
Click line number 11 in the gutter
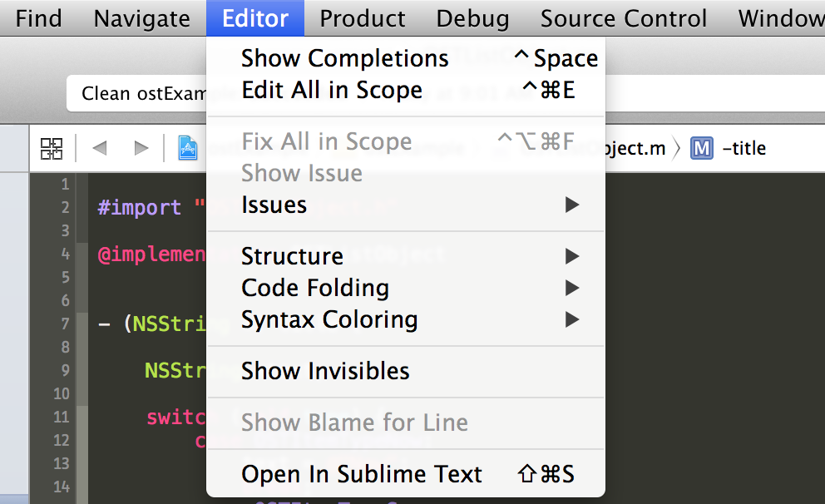[x=61, y=418]
